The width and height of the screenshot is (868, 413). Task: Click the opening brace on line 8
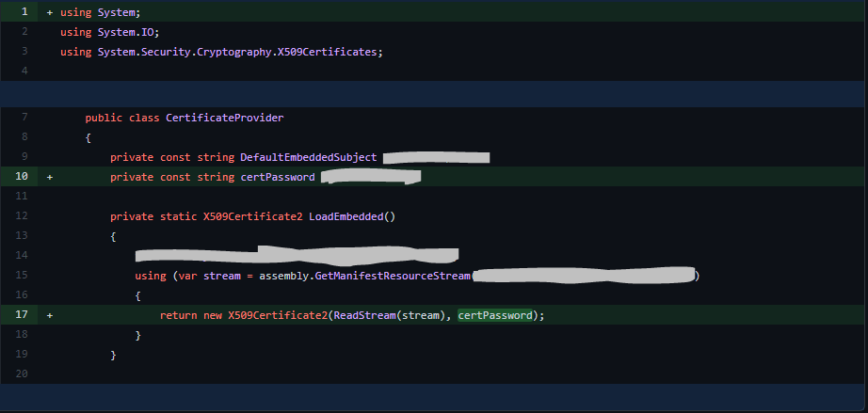click(x=88, y=137)
